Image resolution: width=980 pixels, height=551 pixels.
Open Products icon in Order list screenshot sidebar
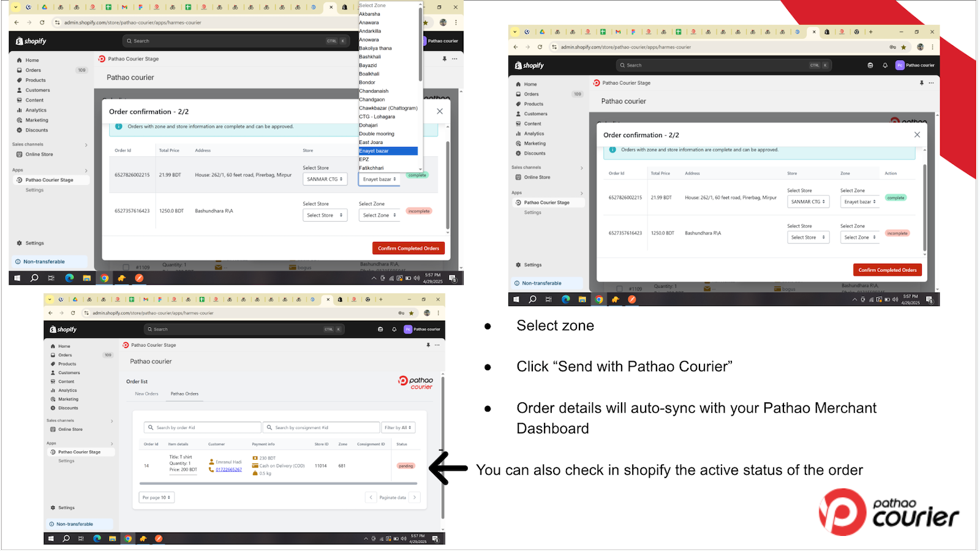tap(53, 364)
